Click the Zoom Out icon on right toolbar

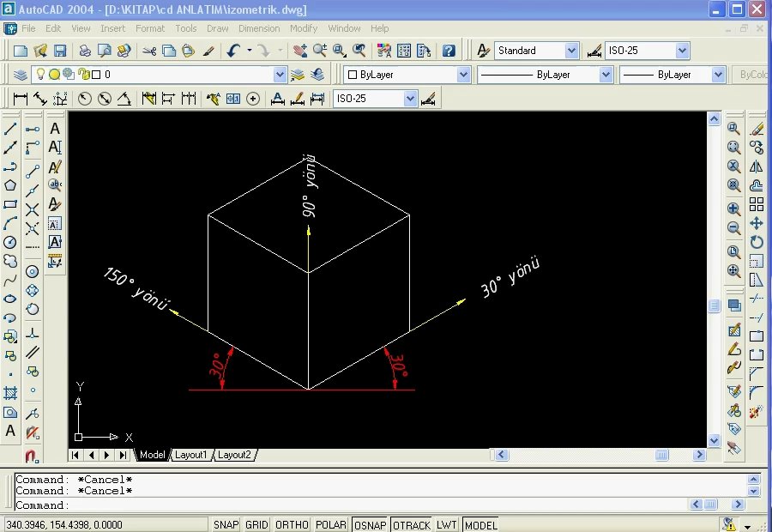click(x=733, y=228)
